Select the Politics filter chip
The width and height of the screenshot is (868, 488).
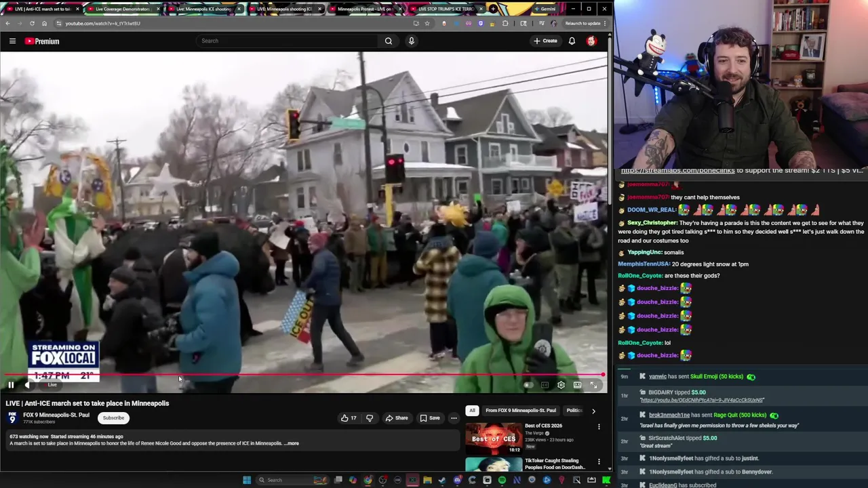574,411
